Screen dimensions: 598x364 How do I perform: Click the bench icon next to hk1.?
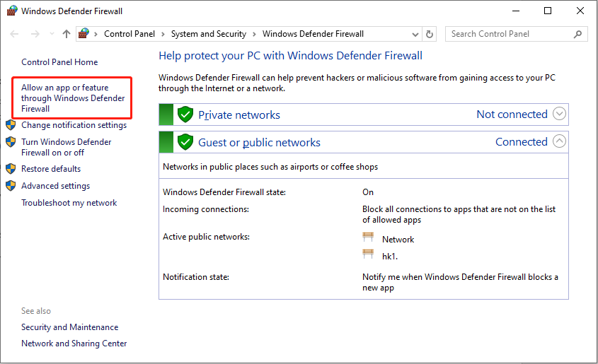[x=368, y=254]
